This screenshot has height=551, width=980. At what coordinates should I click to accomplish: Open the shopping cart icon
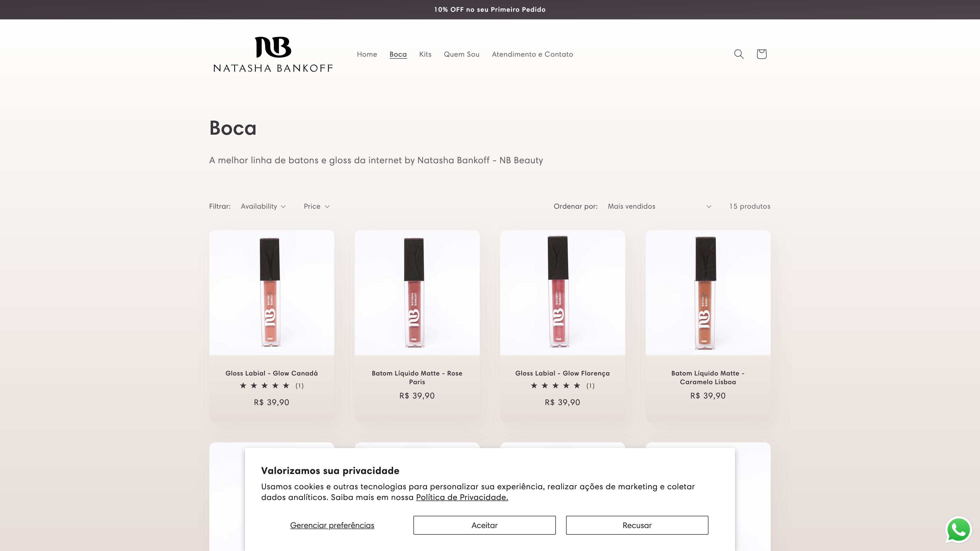click(761, 54)
